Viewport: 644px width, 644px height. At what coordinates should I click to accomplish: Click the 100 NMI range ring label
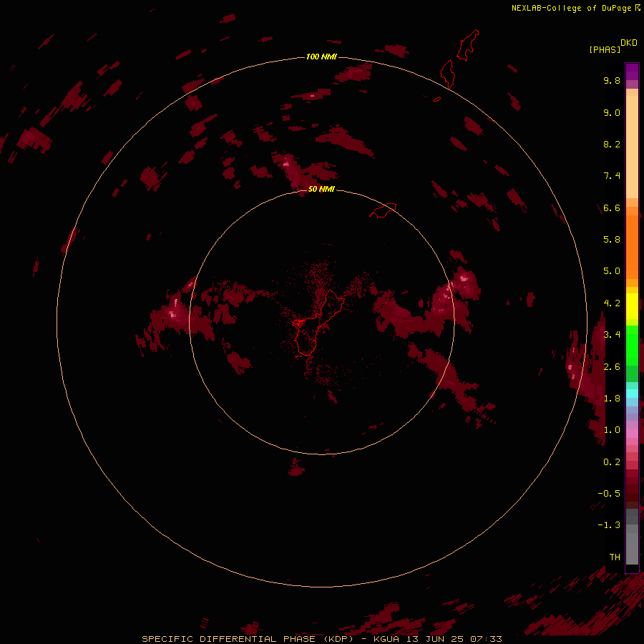click(x=321, y=57)
